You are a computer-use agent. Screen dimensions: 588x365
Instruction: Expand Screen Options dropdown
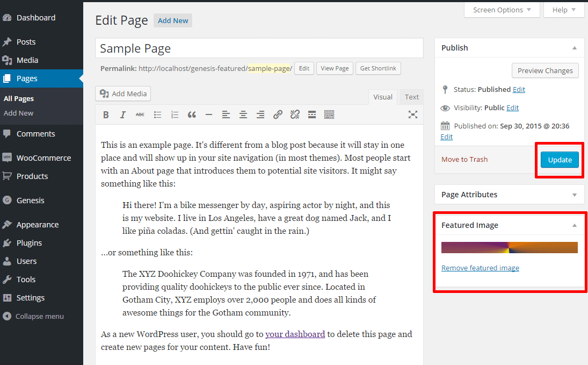(502, 10)
